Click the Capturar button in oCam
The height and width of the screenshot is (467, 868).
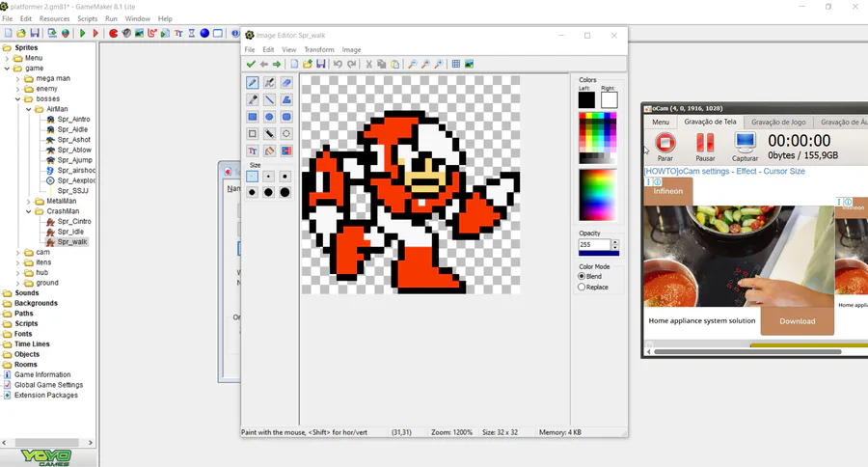745,147
